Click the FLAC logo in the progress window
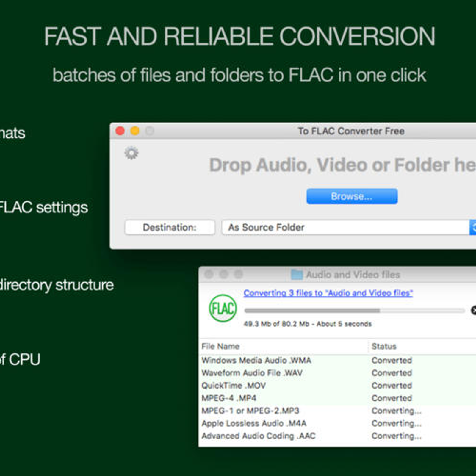 tap(223, 308)
